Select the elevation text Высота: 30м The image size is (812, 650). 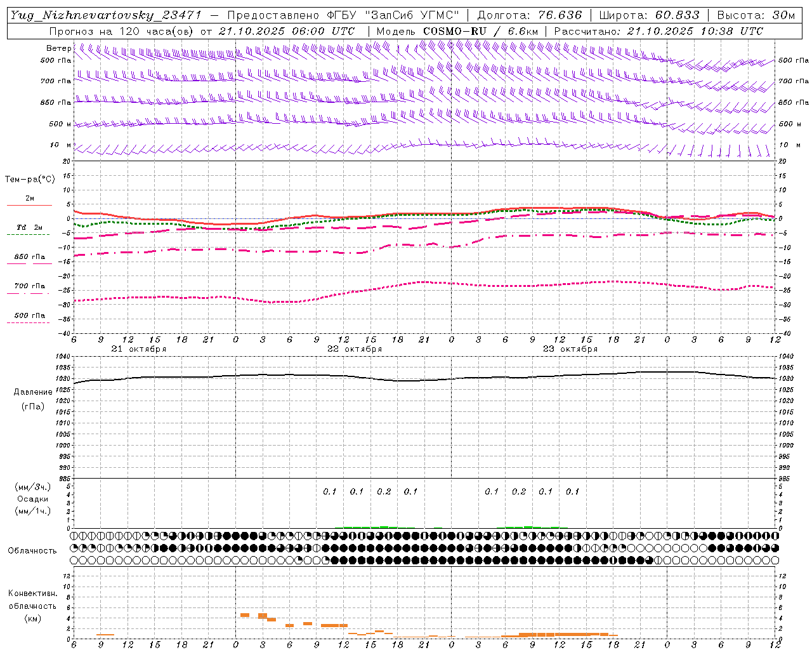pyautogui.click(x=756, y=15)
